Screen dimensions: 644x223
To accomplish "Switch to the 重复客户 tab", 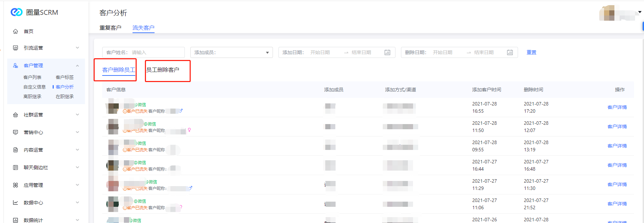I will click(x=110, y=28).
